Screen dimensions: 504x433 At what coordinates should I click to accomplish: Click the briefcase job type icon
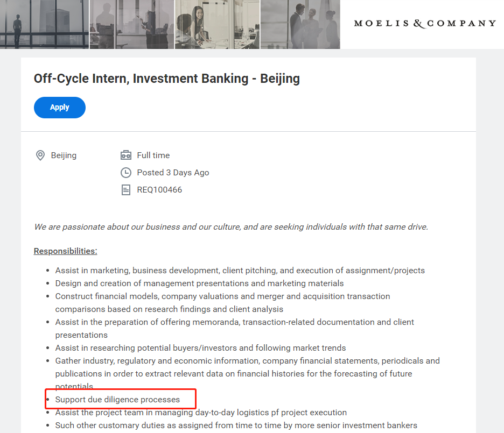coord(126,155)
